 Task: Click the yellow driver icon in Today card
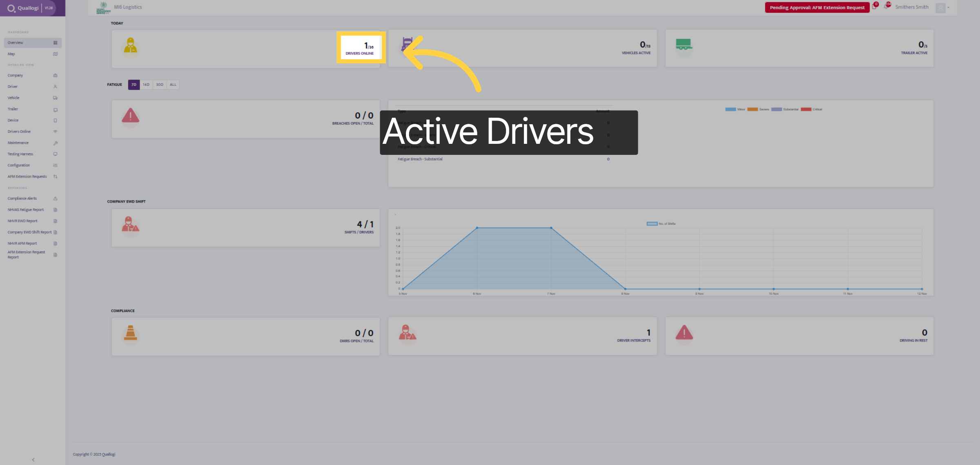[x=131, y=46]
